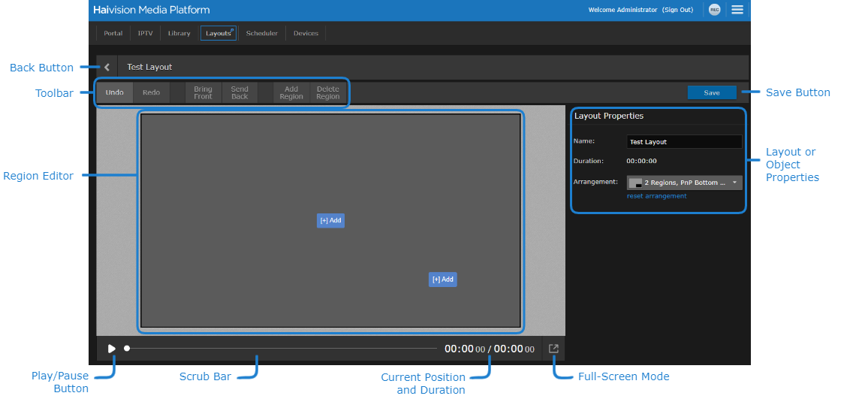Go to the Library tab
The width and height of the screenshot is (868, 411).
179,33
